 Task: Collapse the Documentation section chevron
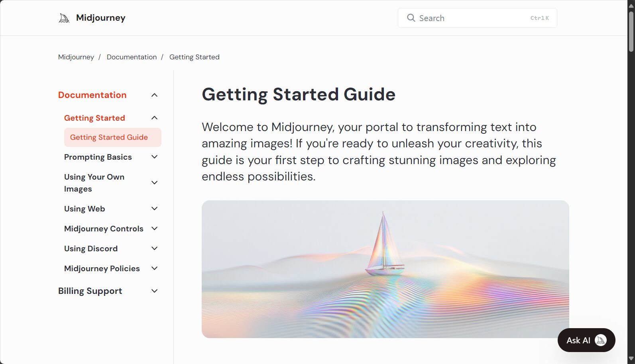tap(155, 95)
